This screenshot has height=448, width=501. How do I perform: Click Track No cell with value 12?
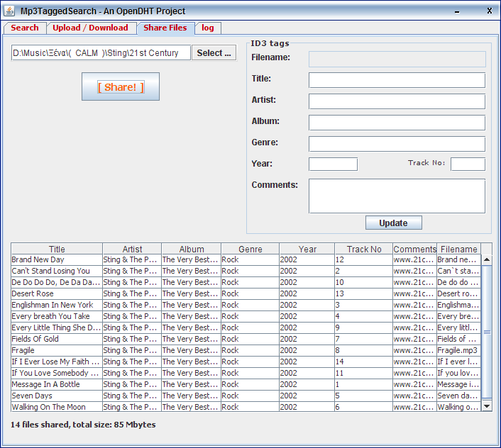(363, 259)
